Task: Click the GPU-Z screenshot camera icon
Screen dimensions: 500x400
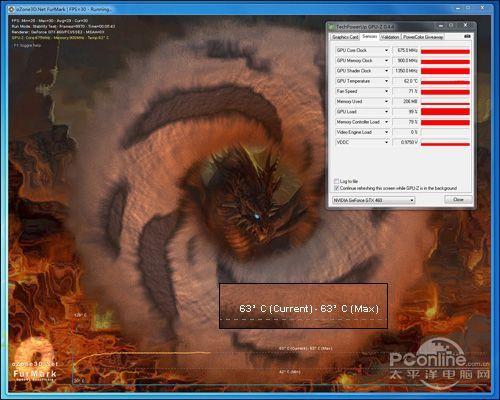Action: (467, 36)
